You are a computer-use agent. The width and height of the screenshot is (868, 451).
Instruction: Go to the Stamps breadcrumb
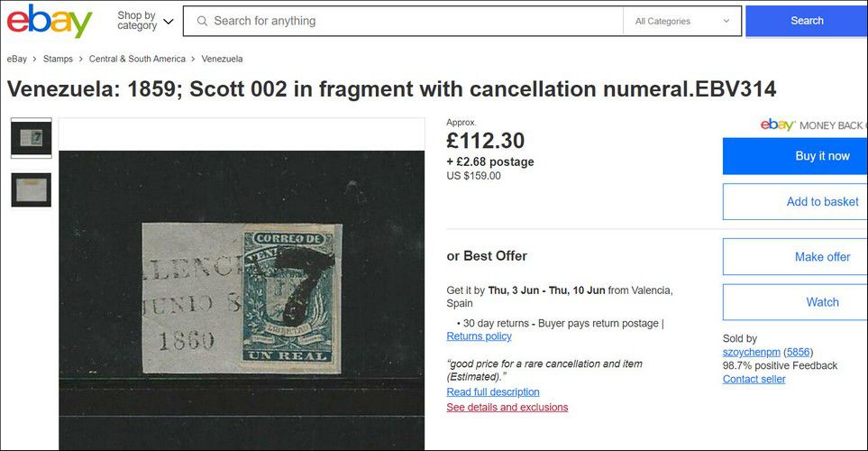pos(58,59)
